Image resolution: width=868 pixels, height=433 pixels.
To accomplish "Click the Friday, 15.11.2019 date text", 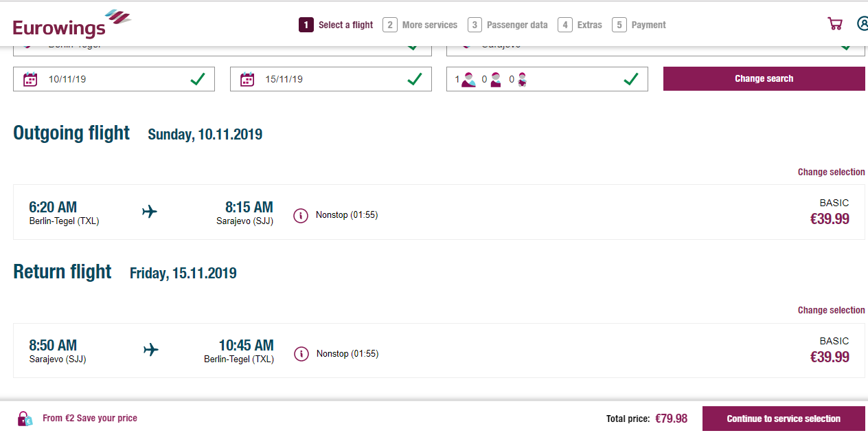I will pyautogui.click(x=183, y=274).
